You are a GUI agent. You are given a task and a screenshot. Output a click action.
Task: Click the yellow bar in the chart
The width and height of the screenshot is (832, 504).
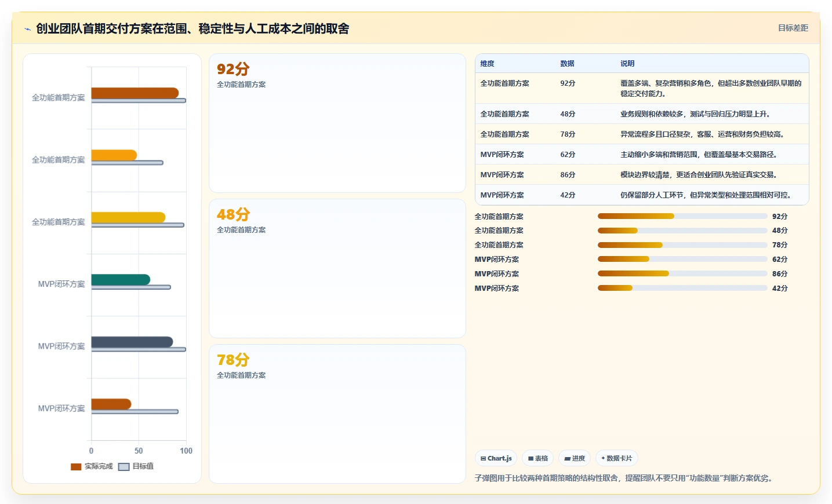pos(128,217)
